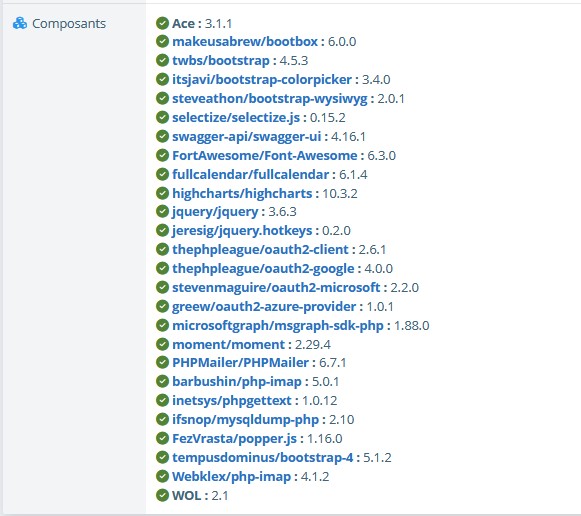Open selectize/selectize.js link

coord(236,117)
